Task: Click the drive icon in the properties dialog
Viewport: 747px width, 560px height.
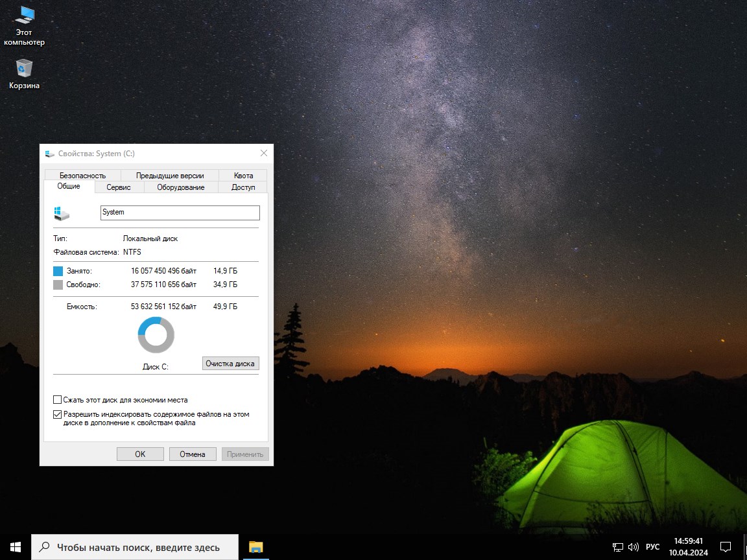Action: (62, 213)
